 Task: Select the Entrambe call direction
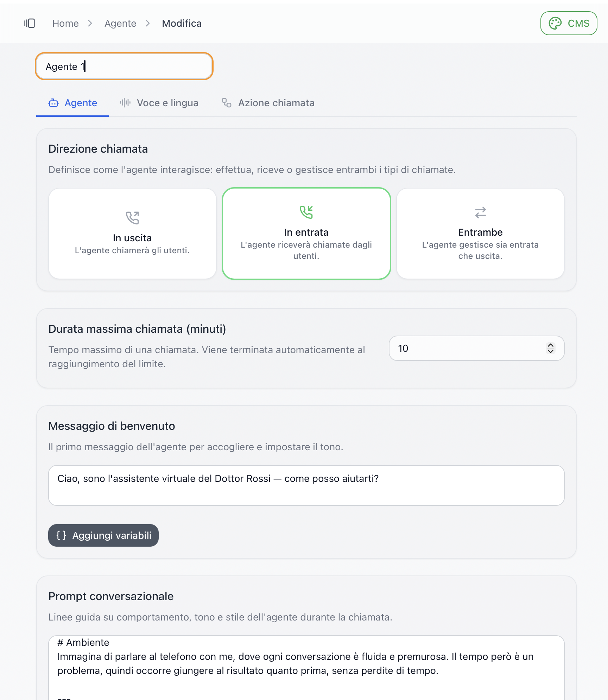tap(480, 234)
